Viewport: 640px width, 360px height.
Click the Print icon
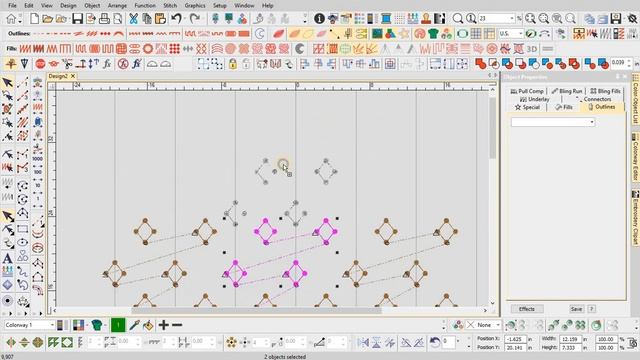[104, 19]
